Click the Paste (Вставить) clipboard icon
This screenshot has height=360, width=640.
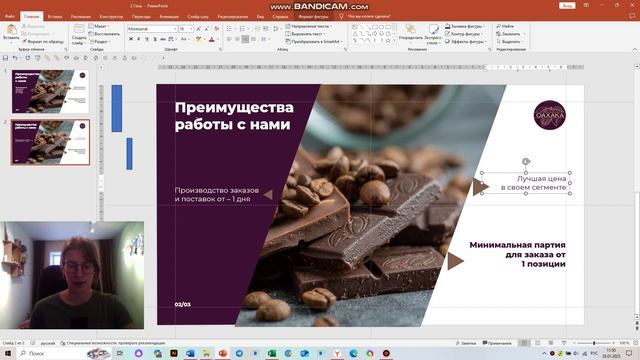tap(11, 29)
